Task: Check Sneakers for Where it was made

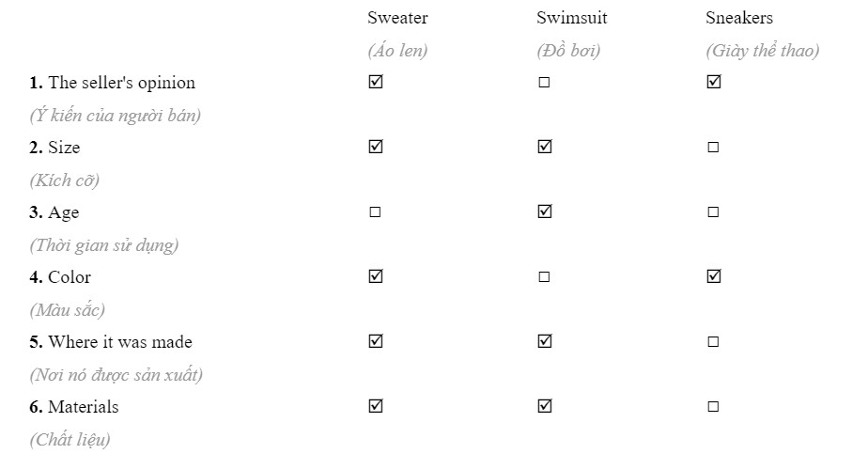Action: coord(713,342)
